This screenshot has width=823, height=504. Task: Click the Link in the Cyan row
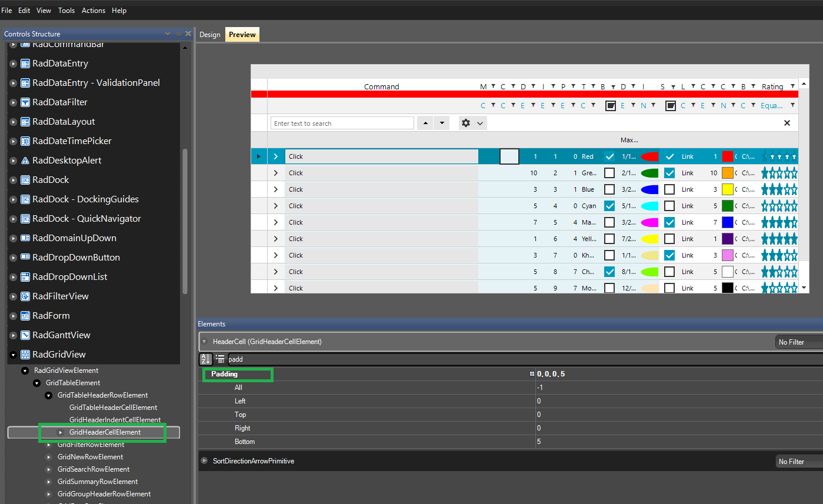(x=687, y=206)
